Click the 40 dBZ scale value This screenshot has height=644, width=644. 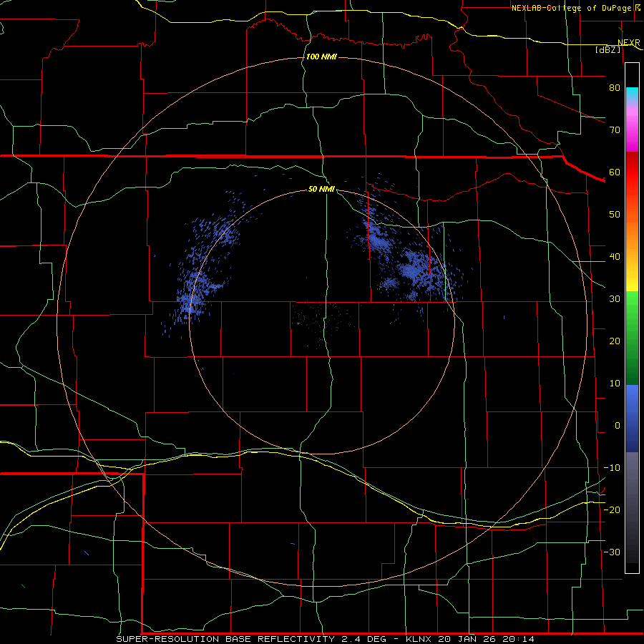point(615,257)
